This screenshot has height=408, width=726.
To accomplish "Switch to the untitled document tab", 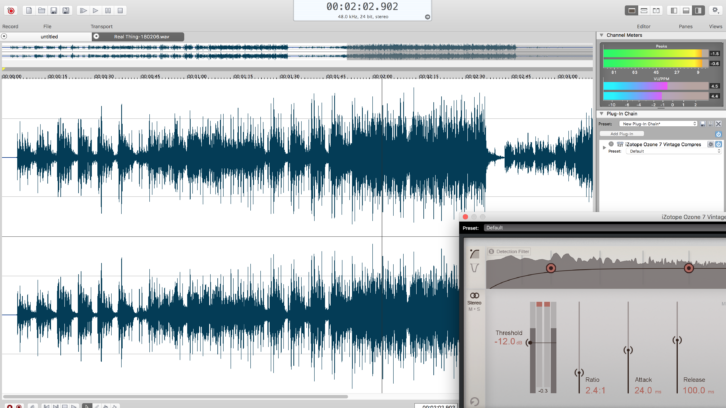I will point(49,37).
